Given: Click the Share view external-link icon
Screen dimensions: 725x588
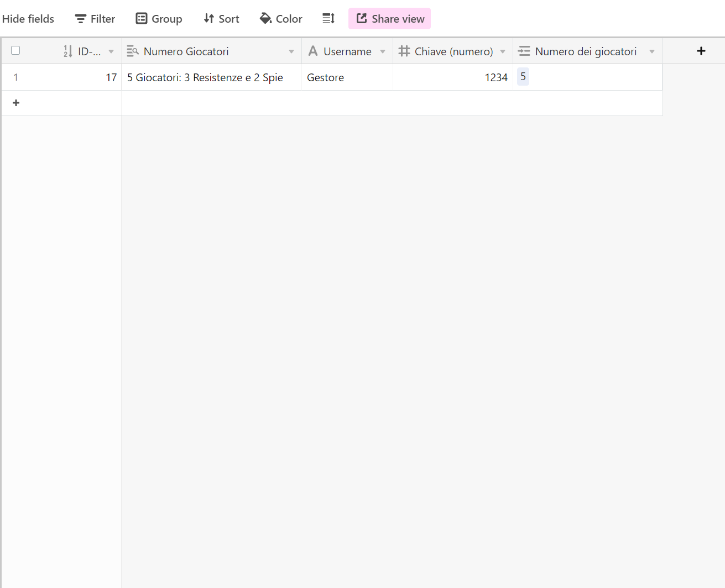Looking at the screenshot, I should pos(362,19).
